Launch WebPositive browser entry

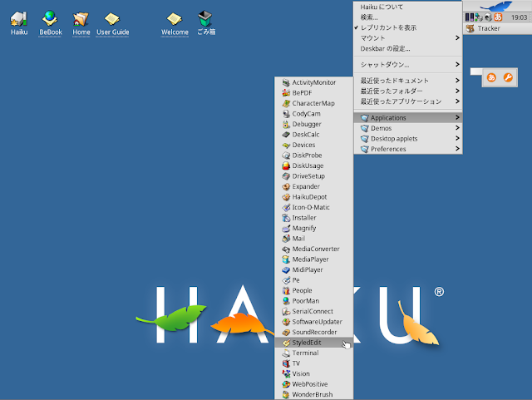pos(314,384)
